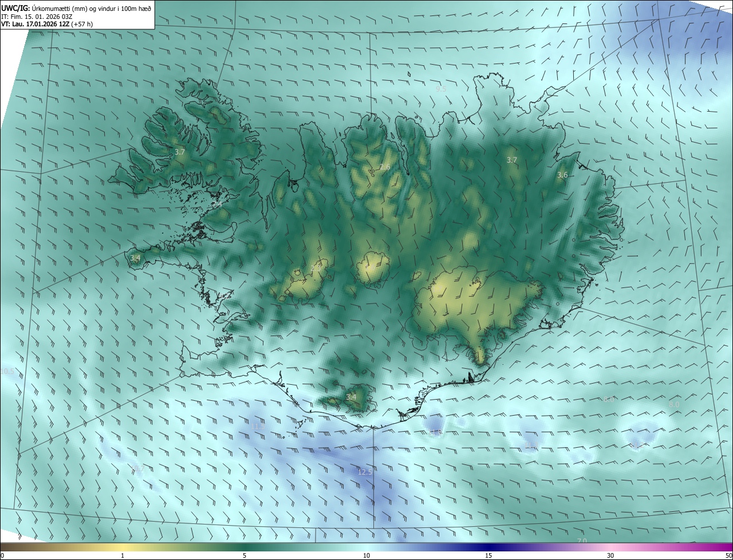Image resolution: width=733 pixels, height=560 pixels.
Task: Click the 7.0 value label just above the color bar
Action: click(582, 541)
